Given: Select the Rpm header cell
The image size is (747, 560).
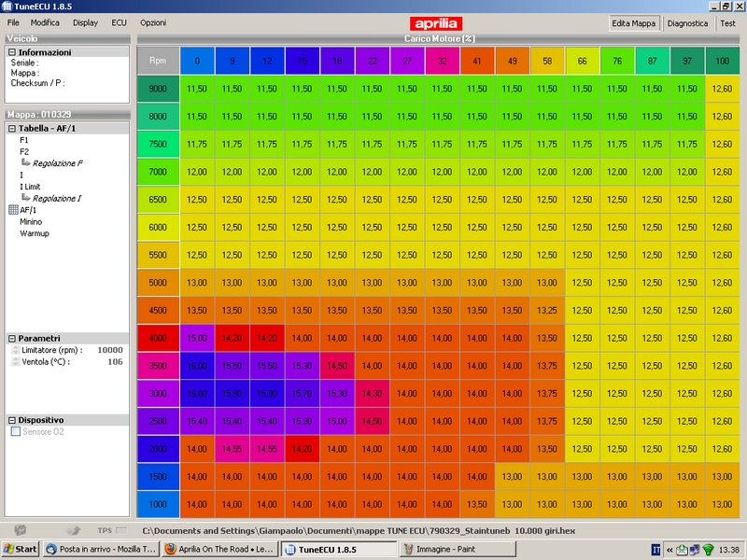Looking at the screenshot, I should point(158,61).
